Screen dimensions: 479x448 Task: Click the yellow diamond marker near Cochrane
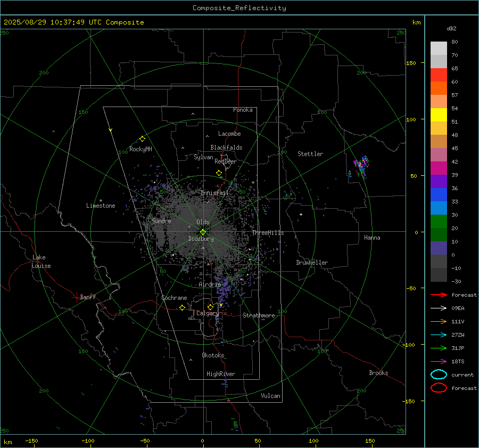(182, 307)
